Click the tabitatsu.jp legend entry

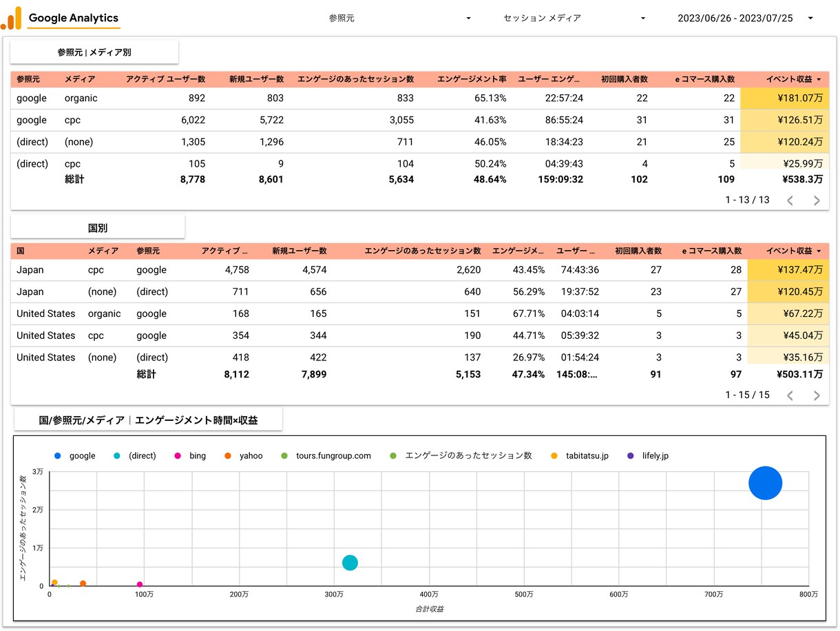click(580, 456)
